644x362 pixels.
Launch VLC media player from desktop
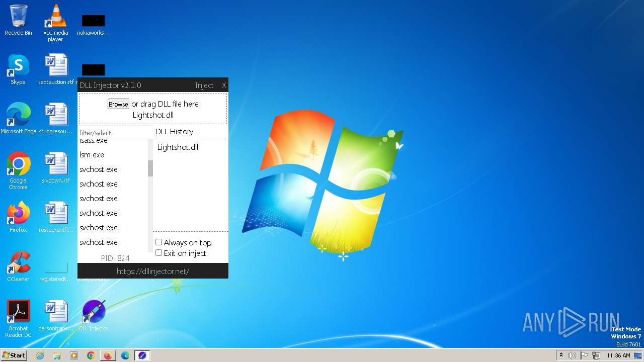click(55, 23)
